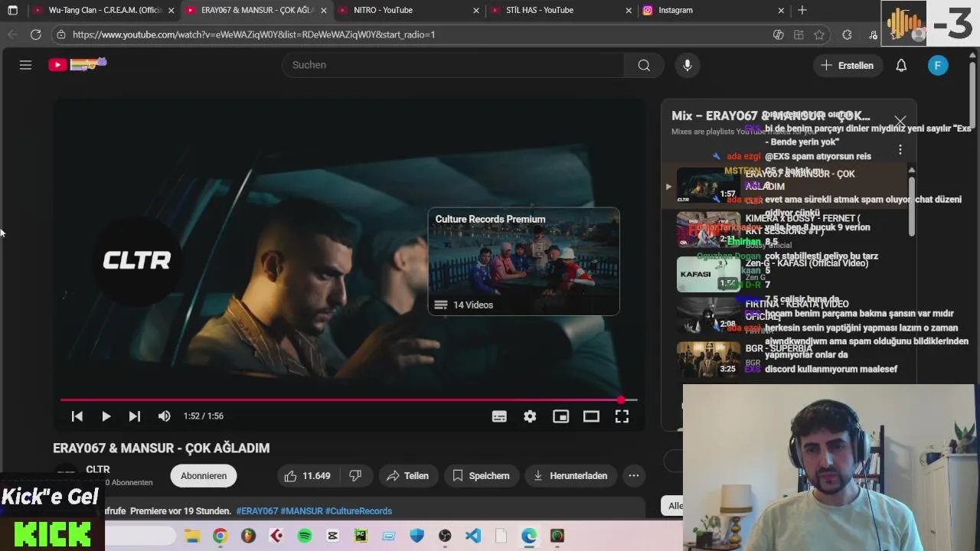Open File Explorer from the taskbar
The height and width of the screenshot is (551, 980).
[x=192, y=536]
